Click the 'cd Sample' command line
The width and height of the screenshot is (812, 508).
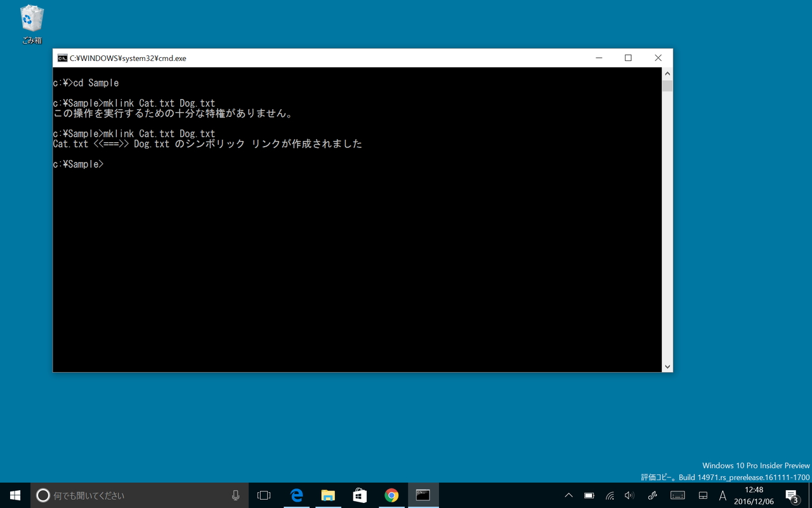point(86,83)
